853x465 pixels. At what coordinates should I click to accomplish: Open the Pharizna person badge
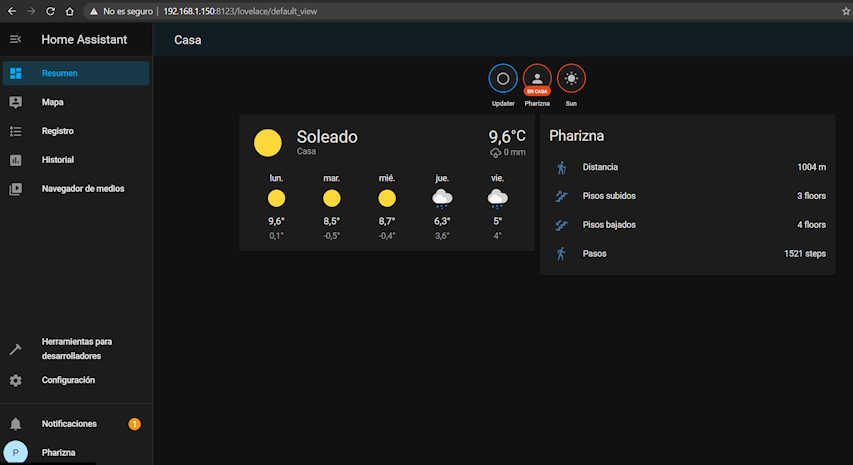537,79
